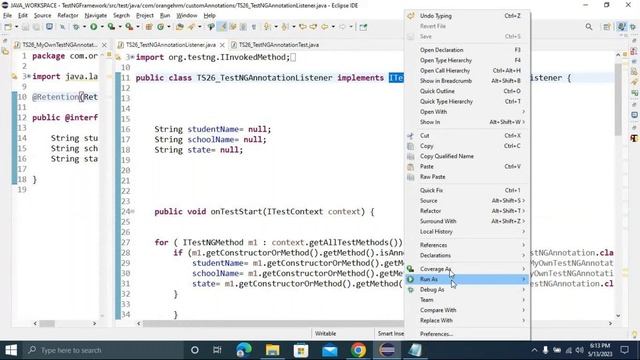Select Cut from context menu
This screenshot has height=360, width=640.
467,136
